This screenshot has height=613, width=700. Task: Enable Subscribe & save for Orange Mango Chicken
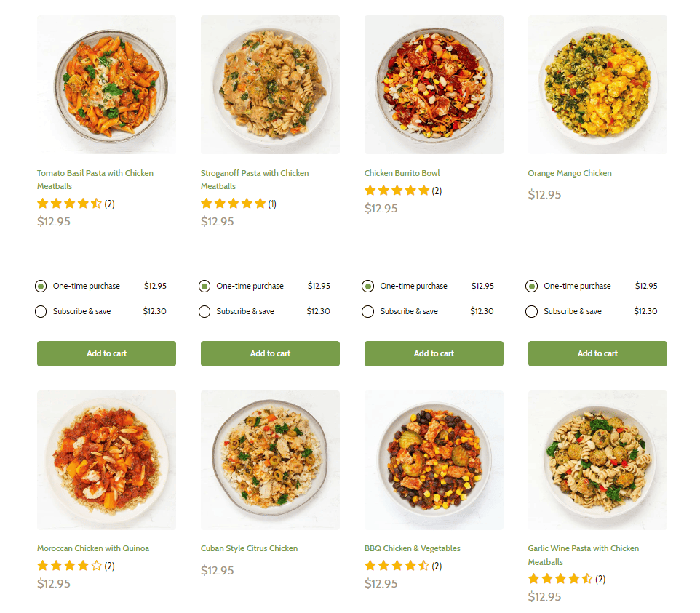(532, 311)
